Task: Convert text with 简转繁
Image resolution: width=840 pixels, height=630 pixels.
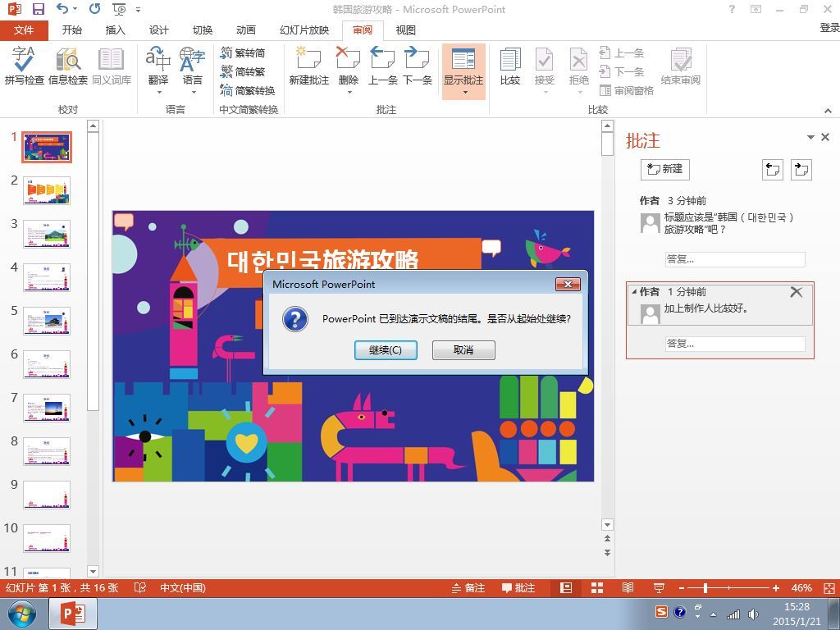Action: point(243,71)
